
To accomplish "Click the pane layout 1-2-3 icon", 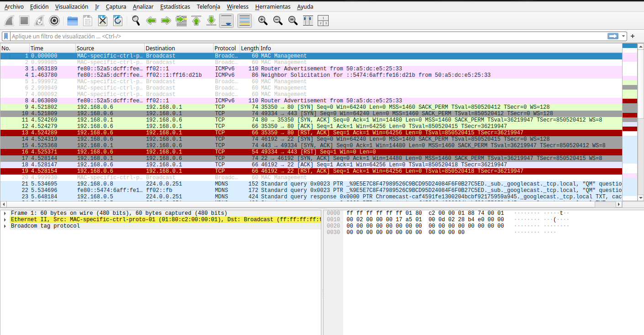I will (323, 21).
